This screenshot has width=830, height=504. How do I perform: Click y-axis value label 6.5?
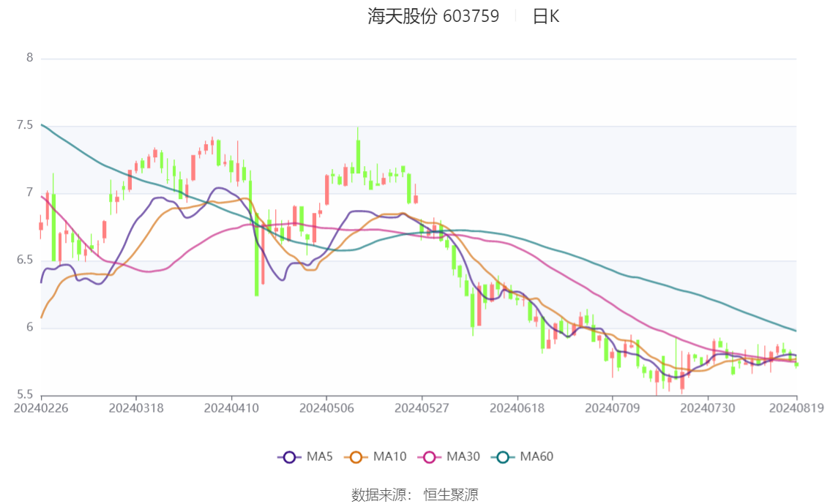coord(24,260)
